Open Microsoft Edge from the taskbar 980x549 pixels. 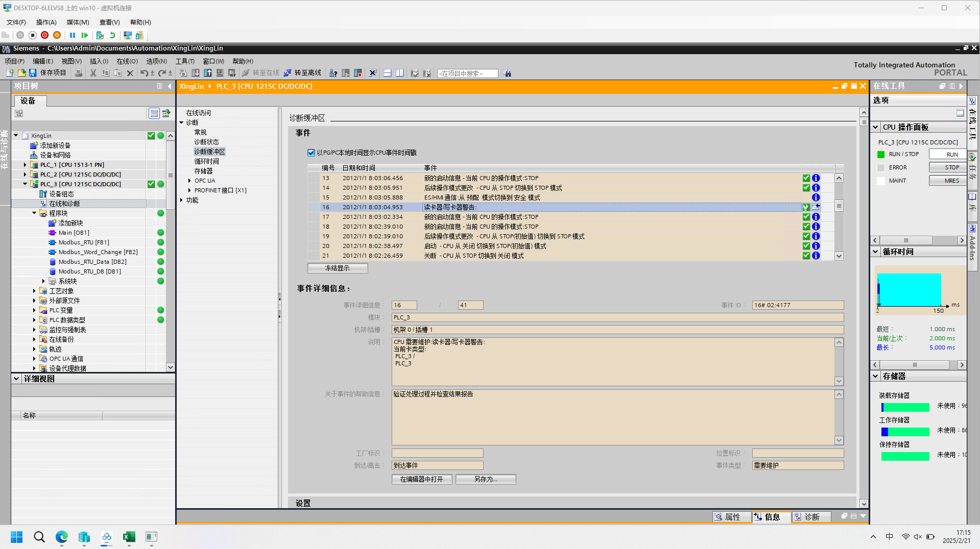pos(62,537)
